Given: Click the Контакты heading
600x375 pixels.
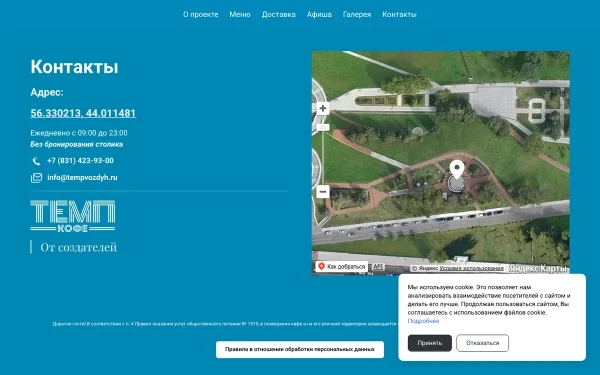Looking at the screenshot, I should (x=74, y=67).
